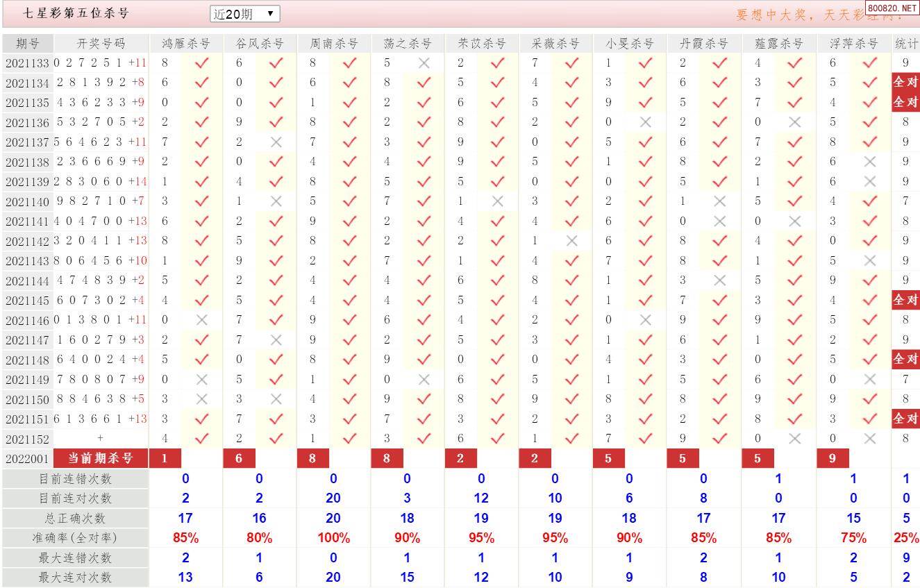The width and height of the screenshot is (920, 588).
Task: Click the X mark for 丹霞杀号 in row 2021141
Action: pyautogui.click(x=720, y=221)
